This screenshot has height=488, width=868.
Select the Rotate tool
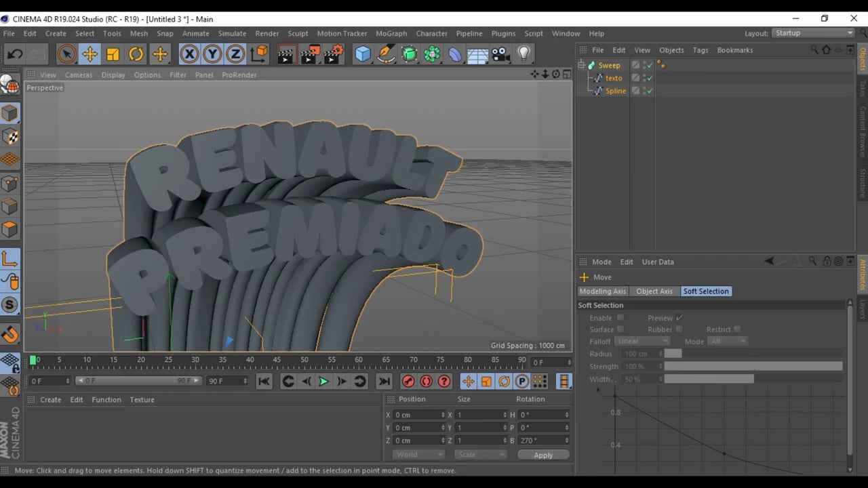coord(136,54)
